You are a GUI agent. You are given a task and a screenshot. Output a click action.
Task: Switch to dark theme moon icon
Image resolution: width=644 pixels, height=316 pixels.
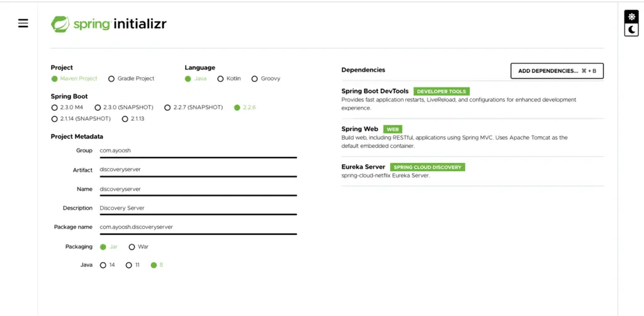pos(631,30)
